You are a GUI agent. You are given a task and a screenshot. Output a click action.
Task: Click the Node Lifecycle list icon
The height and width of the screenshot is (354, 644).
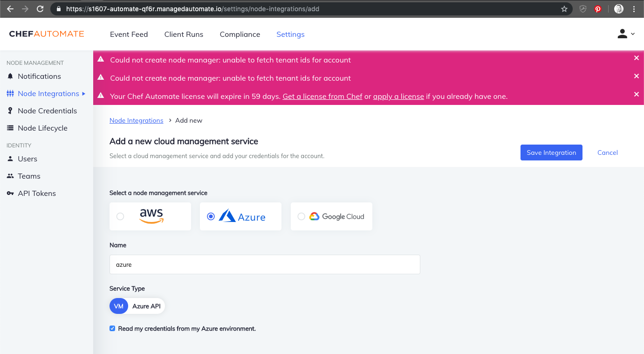[x=10, y=128]
